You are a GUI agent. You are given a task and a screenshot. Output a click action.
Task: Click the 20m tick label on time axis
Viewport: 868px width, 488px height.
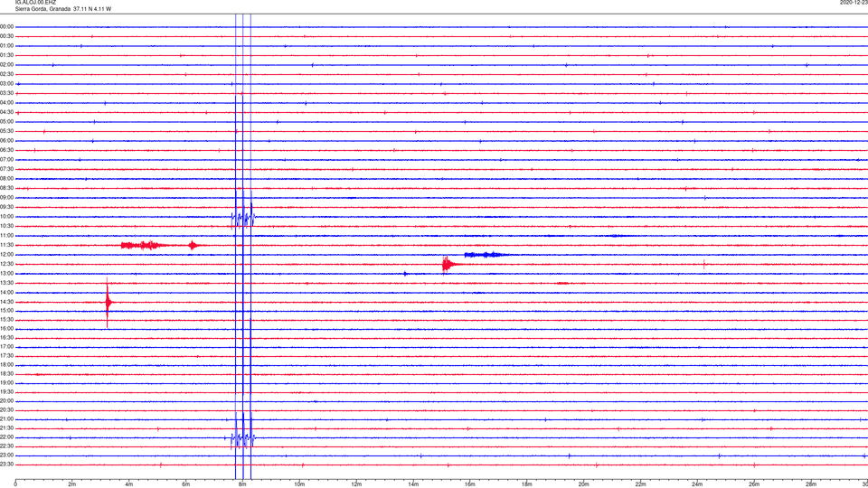pyautogui.click(x=583, y=484)
